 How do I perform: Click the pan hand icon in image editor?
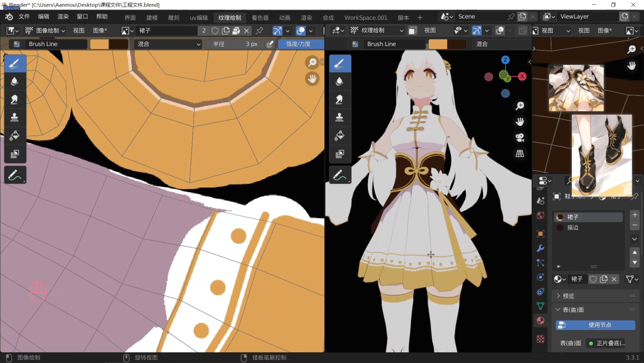[312, 79]
